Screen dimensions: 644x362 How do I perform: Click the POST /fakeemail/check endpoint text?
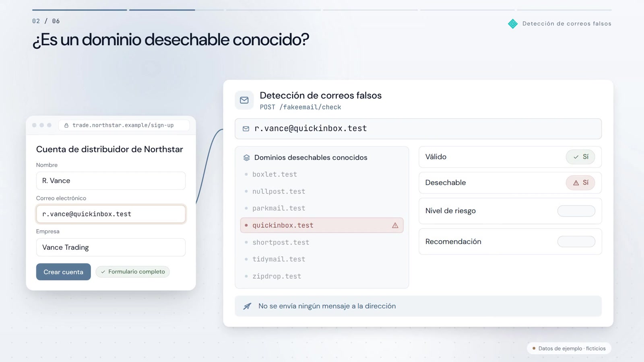pyautogui.click(x=300, y=107)
